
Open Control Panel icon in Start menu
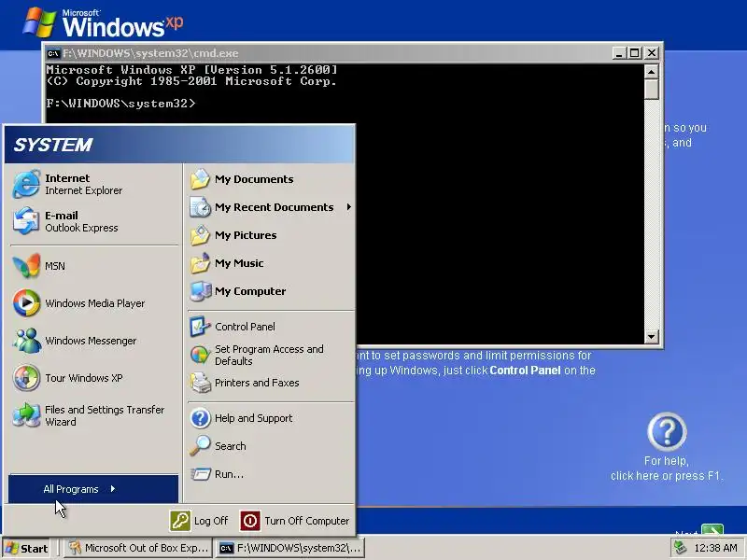tap(200, 327)
